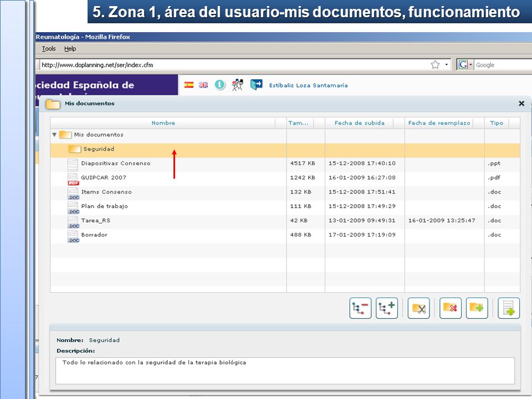The height and width of the screenshot is (399, 532).
Task: Click the Seguridad folder icon
Action: click(74, 149)
